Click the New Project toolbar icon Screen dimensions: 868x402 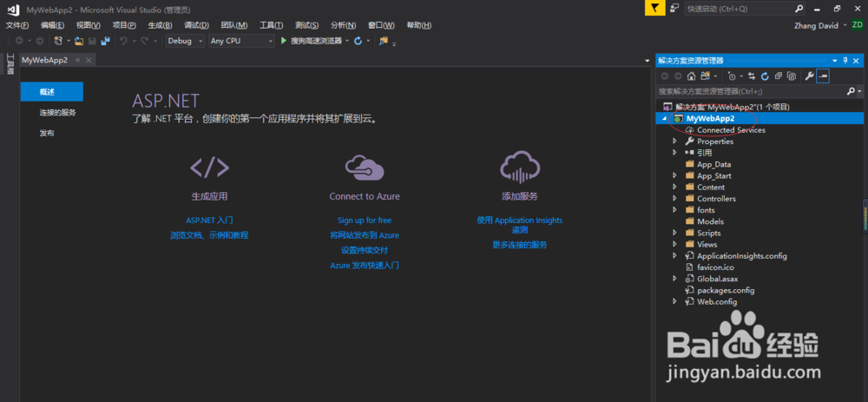[59, 41]
